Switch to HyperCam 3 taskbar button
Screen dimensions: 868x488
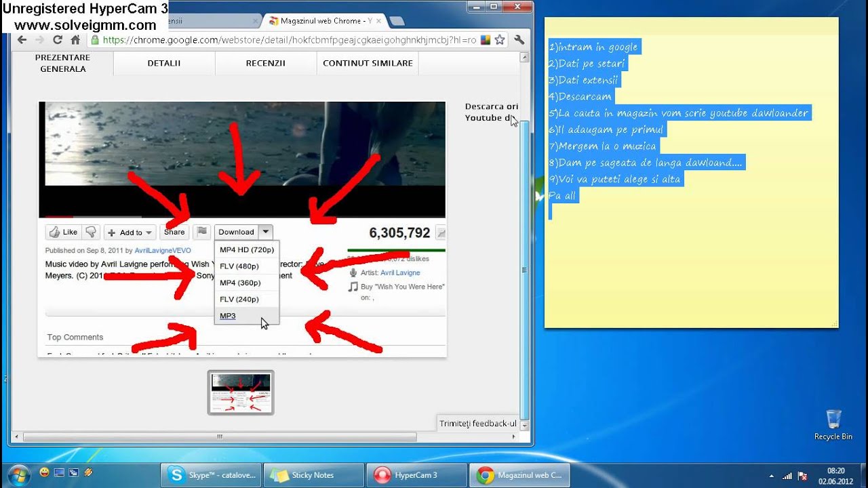[417, 475]
